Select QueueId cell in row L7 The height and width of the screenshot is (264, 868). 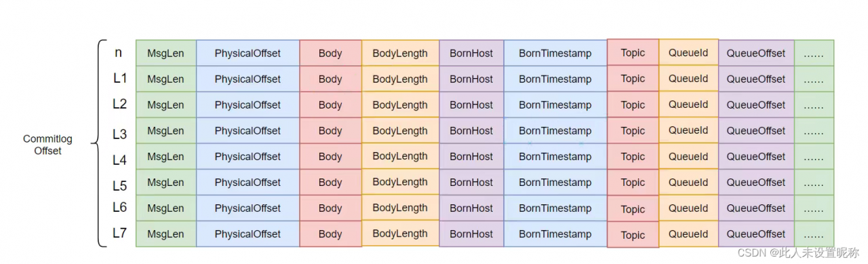coord(688,233)
